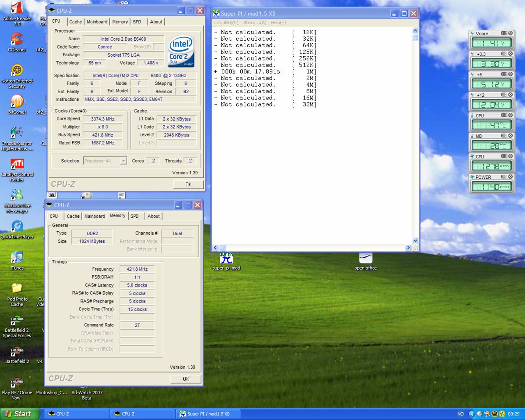This screenshot has width=525, height=420.
Task: Open super_pi_mod desktop icon
Action: [x=226, y=261]
